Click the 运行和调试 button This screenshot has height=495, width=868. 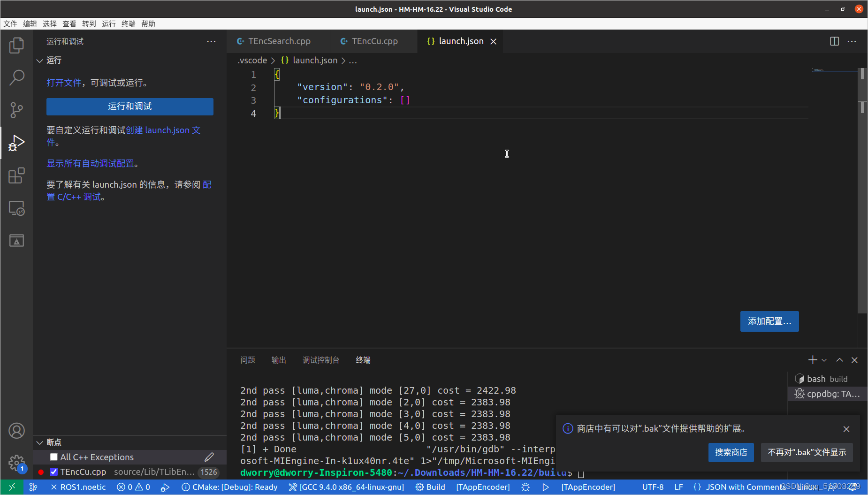130,107
